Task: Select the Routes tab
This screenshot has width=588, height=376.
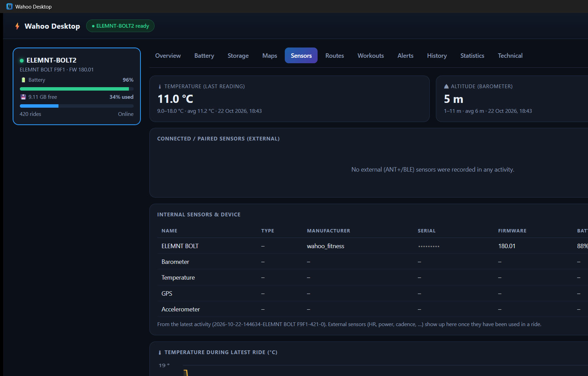Action: point(335,56)
